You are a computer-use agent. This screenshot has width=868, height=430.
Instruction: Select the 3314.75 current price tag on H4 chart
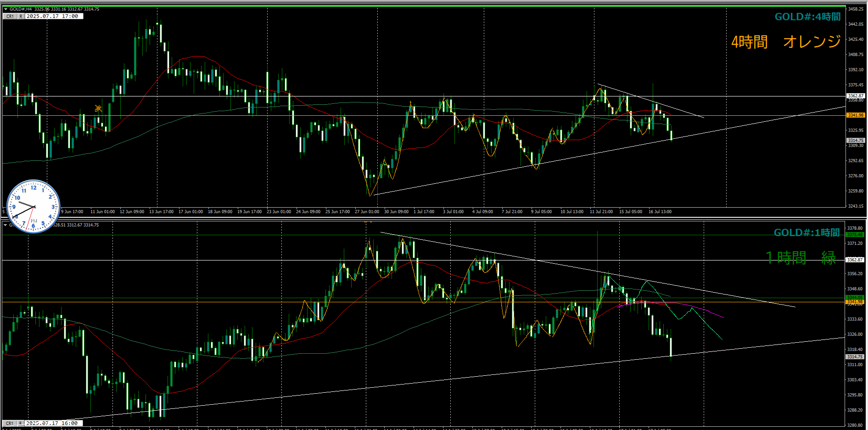[856, 141]
